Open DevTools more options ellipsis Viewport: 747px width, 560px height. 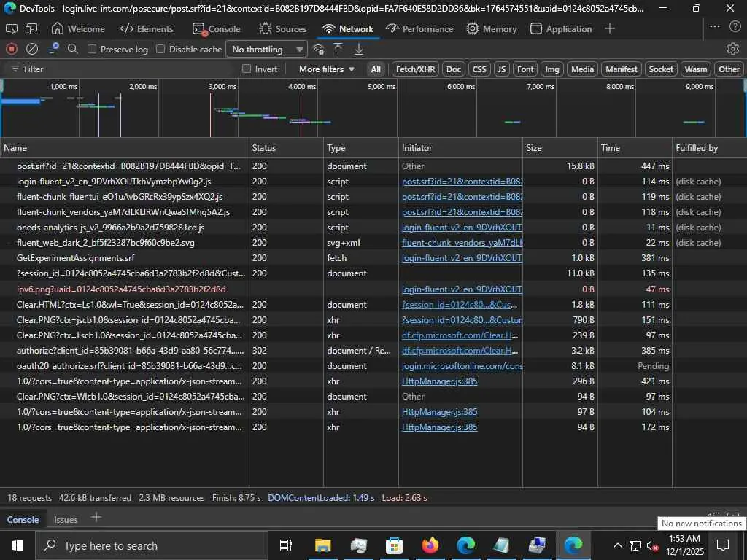pyautogui.click(x=715, y=27)
